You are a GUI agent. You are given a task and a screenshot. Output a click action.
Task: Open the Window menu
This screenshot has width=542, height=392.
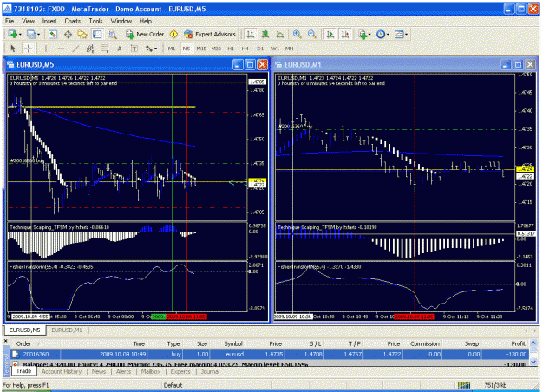[121, 21]
